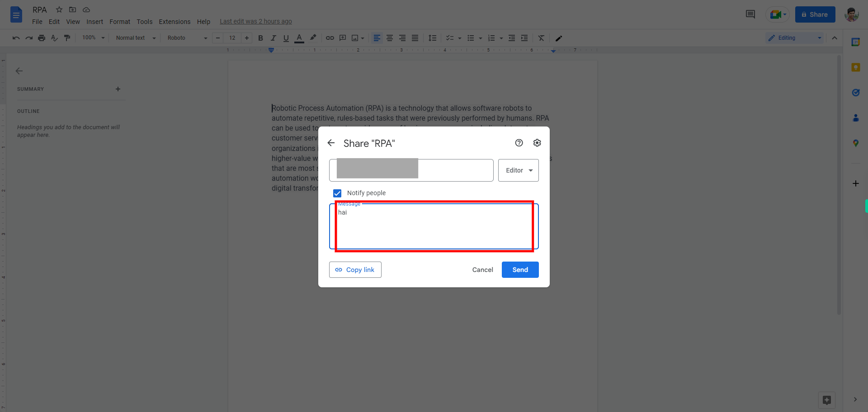Close the document outline with back arrow
868x412 pixels.
pos(19,71)
